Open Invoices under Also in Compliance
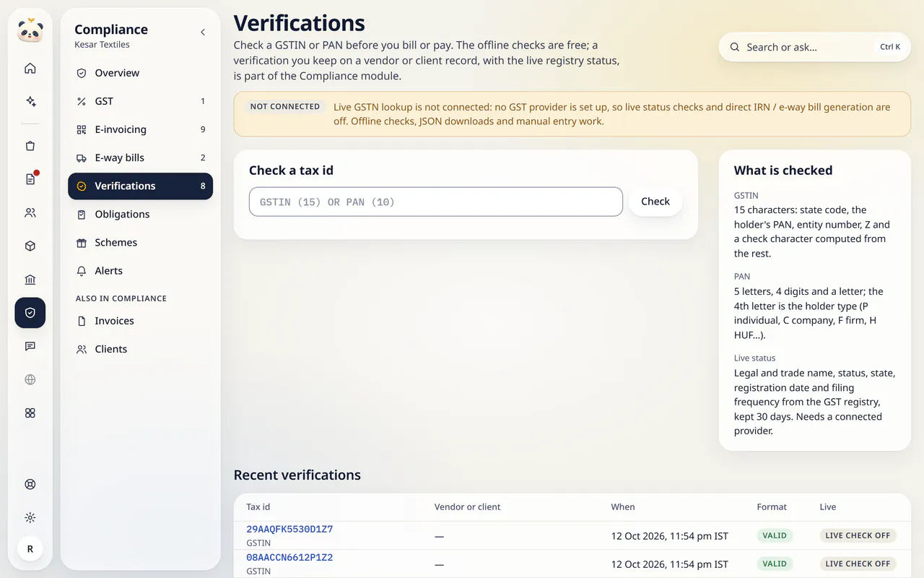924x578 pixels. click(x=141, y=321)
